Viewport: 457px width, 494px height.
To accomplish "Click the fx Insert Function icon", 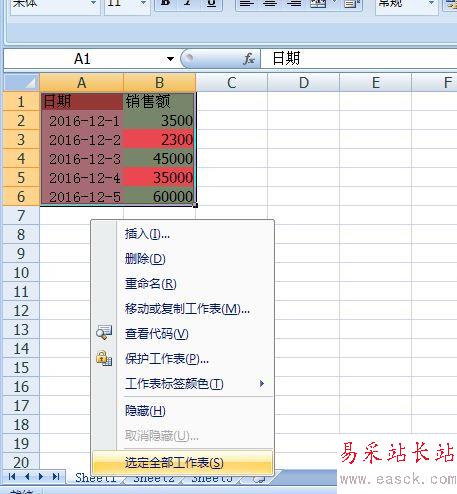I will pos(249,59).
